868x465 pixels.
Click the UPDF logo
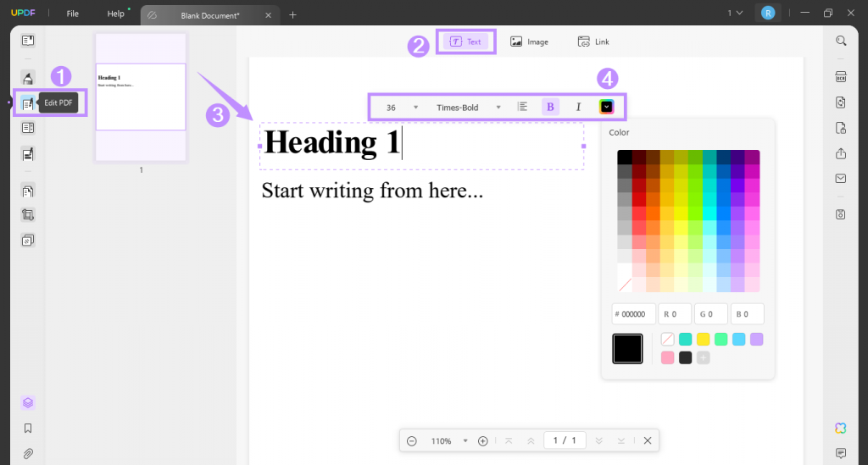23,14
